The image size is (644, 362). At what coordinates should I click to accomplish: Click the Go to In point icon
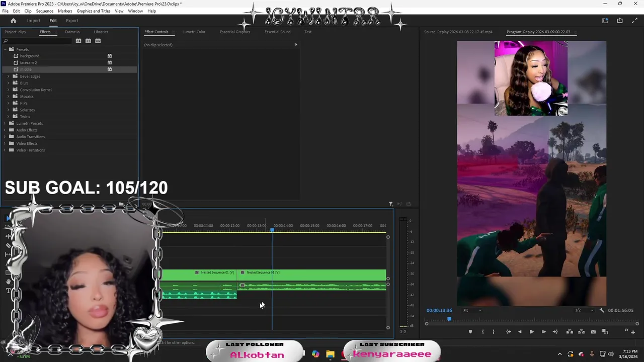tap(509, 332)
